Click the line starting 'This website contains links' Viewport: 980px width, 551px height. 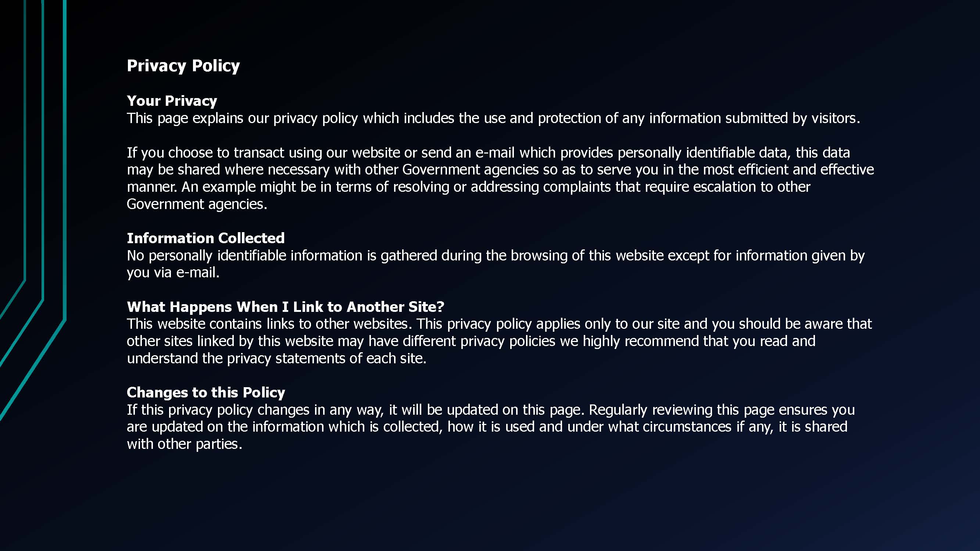pyautogui.click(x=499, y=324)
